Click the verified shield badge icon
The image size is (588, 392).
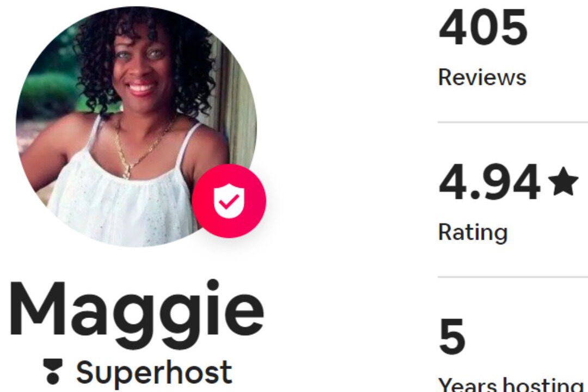pyautogui.click(x=229, y=201)
